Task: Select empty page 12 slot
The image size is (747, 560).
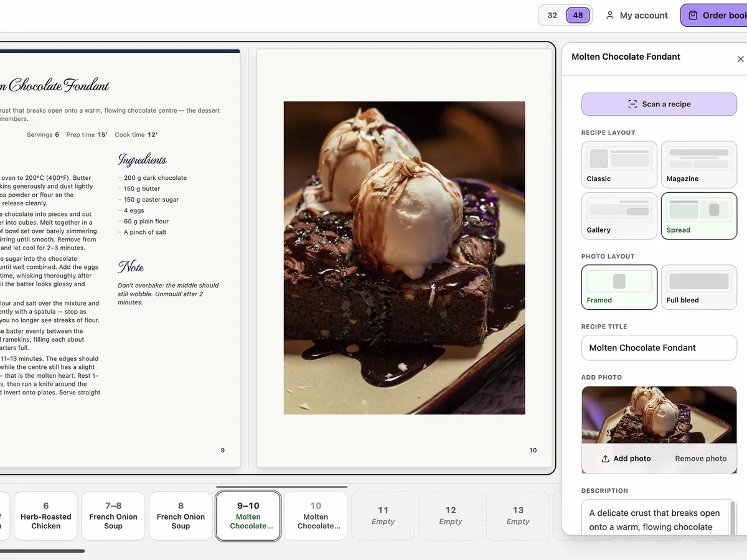Action: (x=451, y=516)
